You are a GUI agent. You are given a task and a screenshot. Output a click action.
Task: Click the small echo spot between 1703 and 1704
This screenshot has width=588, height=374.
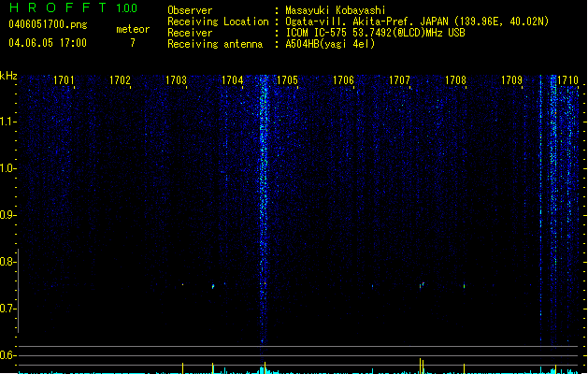213,286
